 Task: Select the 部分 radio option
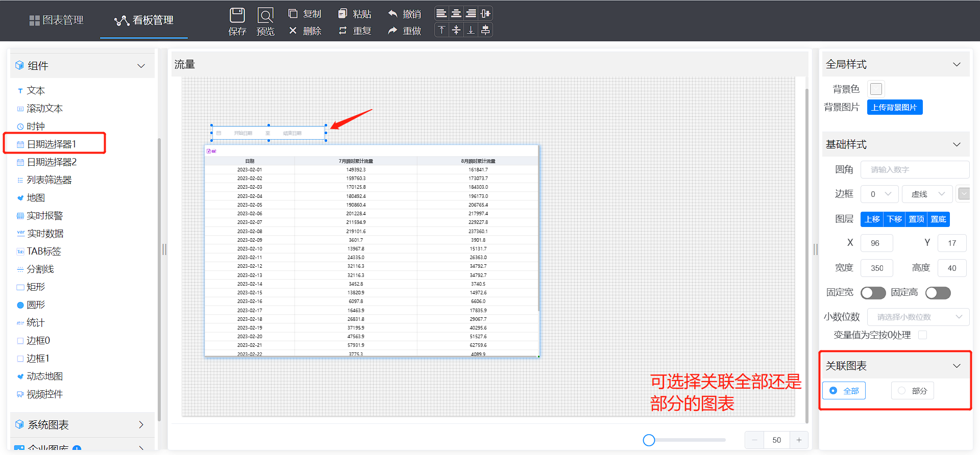pyautogui.click(x=913, y=391)
